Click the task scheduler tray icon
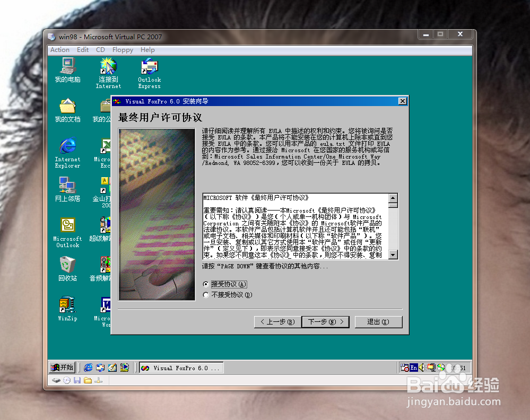 click(x=404, y=367)
